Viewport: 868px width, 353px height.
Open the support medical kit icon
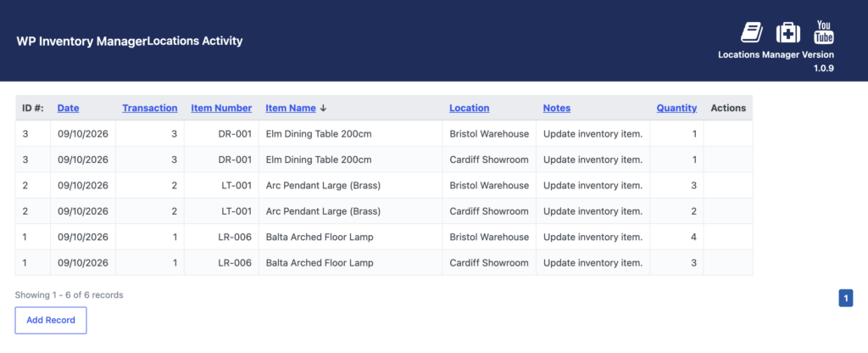(x=787, y=33)
